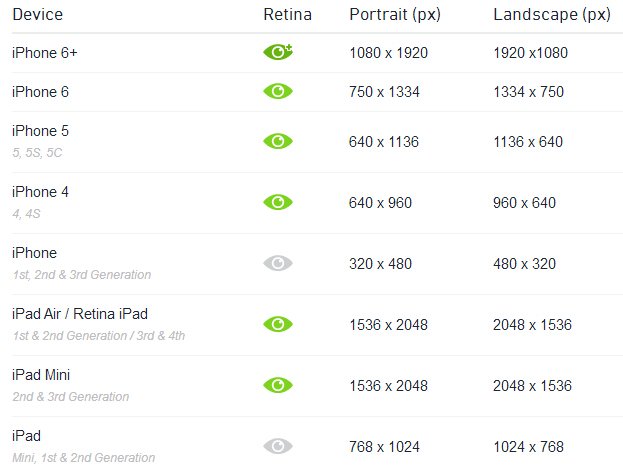623x475 pixels.
Task: Click the iPhone 6+ retina eye icon
Action: pos(278,52)
